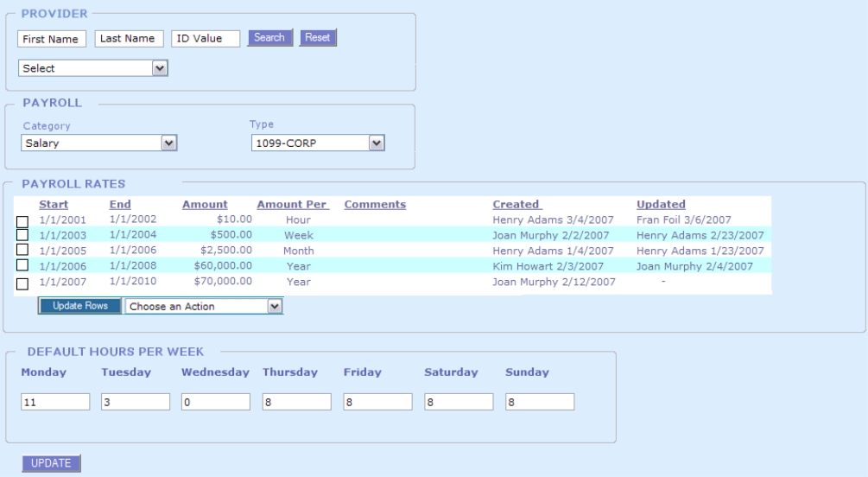
Task: Click the Search button in Provider section
Action: coord(269,38)
